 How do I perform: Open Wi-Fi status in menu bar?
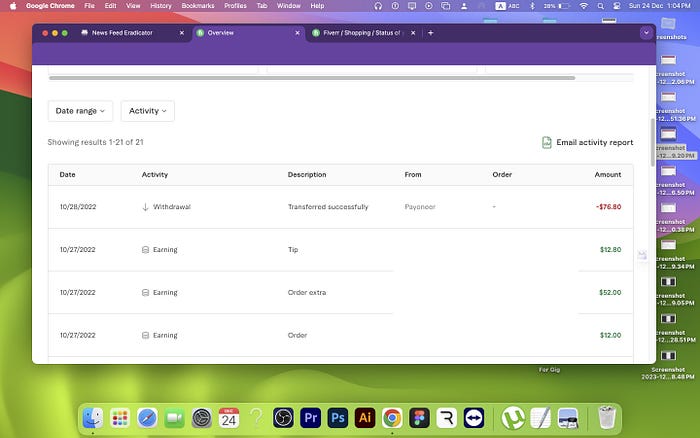(583, 6)
